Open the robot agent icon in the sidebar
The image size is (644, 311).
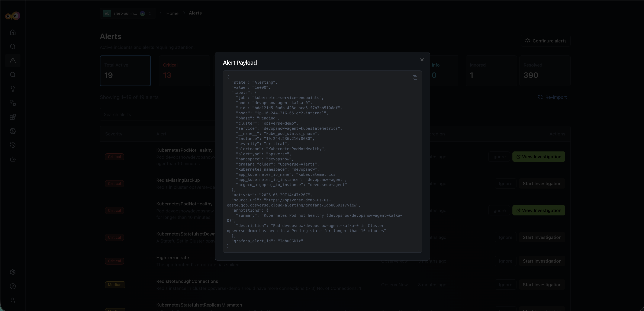(x=13, y=159)
